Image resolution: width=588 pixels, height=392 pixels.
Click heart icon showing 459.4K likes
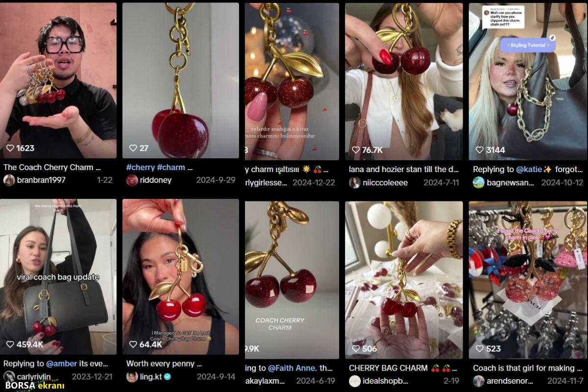point(10,344)
